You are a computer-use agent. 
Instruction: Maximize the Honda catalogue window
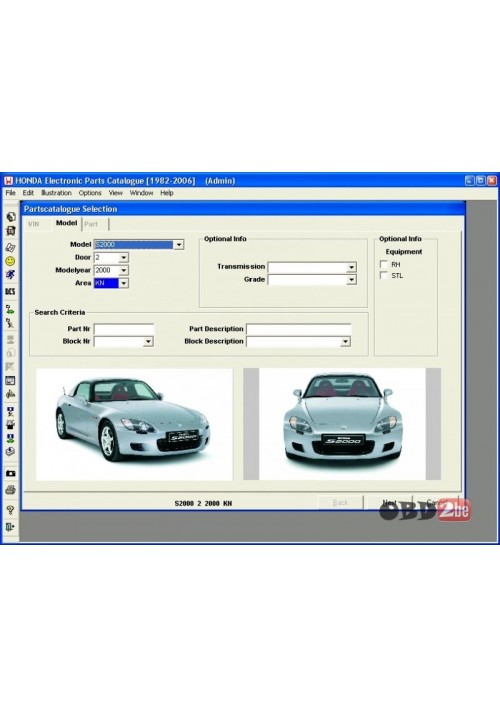click(480, 181)
